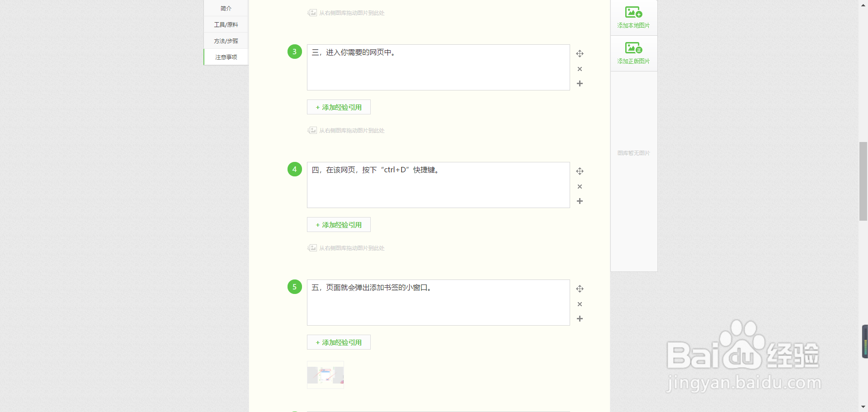Select the 注意事项 section

(226, 57)
